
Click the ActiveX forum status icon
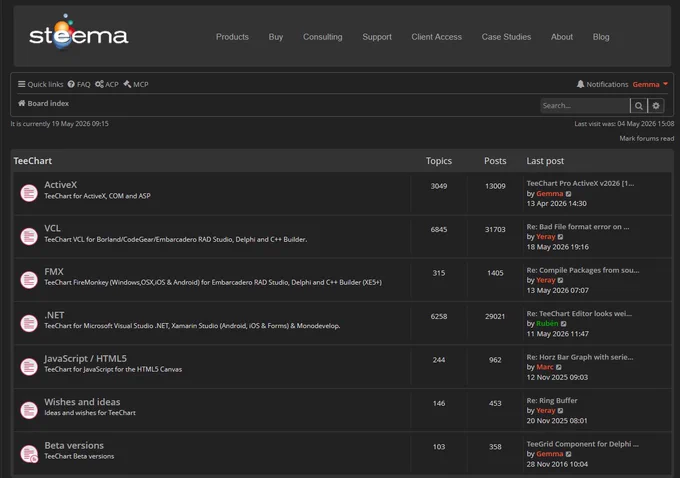pyautogui.click(x=29, y=193)
